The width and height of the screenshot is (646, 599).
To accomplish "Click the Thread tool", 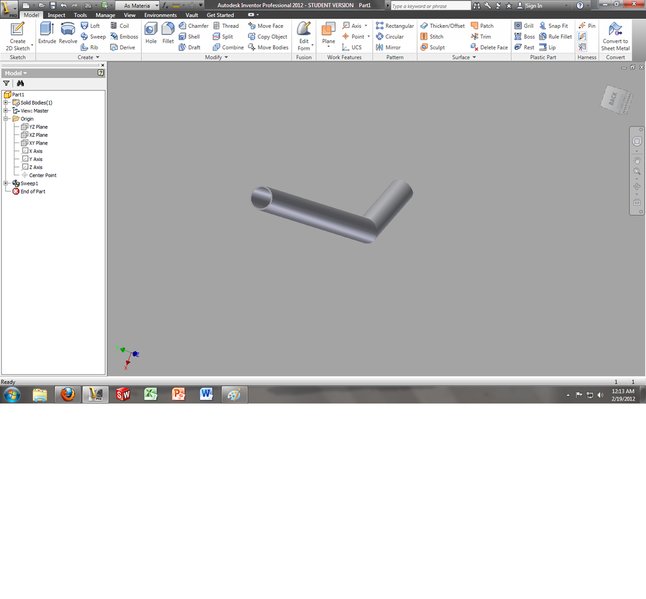I will 226,26.
